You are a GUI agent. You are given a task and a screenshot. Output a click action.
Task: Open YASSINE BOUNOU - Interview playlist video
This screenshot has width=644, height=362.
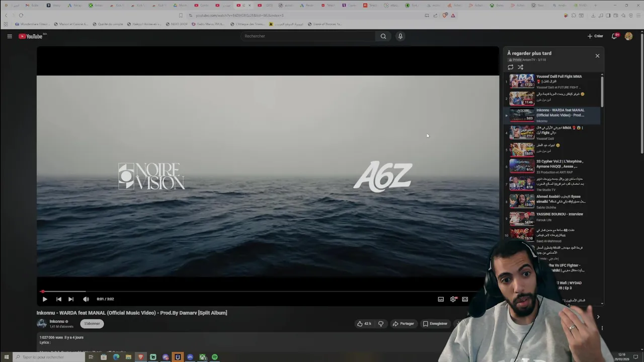point(552,218)
